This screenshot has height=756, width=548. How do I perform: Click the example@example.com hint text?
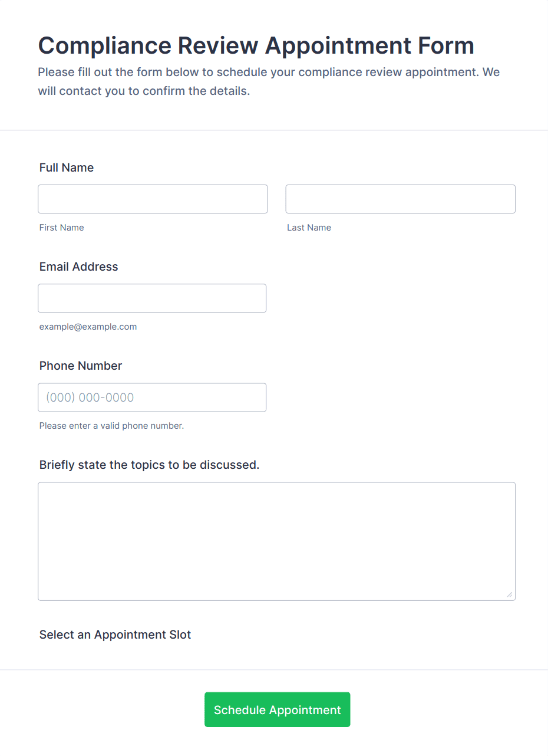[88, 327]
